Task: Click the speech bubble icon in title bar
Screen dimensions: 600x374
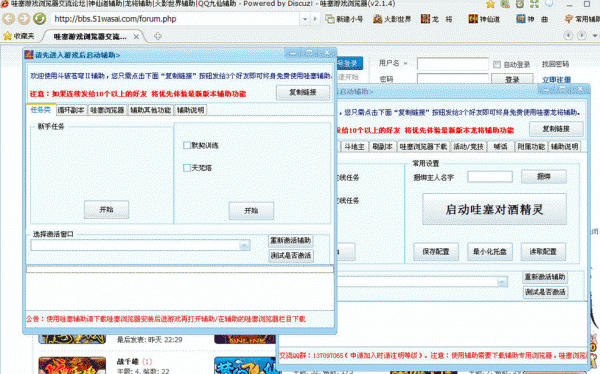Action: (x=549, y=4)
